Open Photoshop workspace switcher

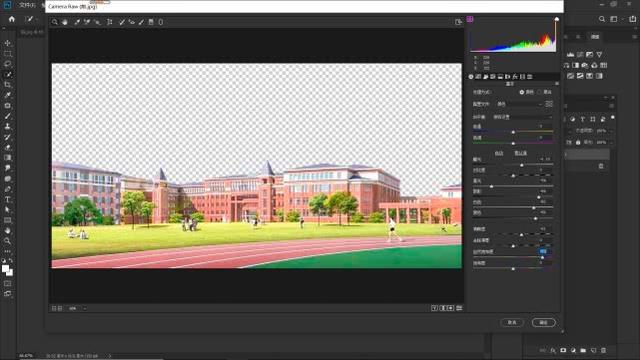[614, 19]
